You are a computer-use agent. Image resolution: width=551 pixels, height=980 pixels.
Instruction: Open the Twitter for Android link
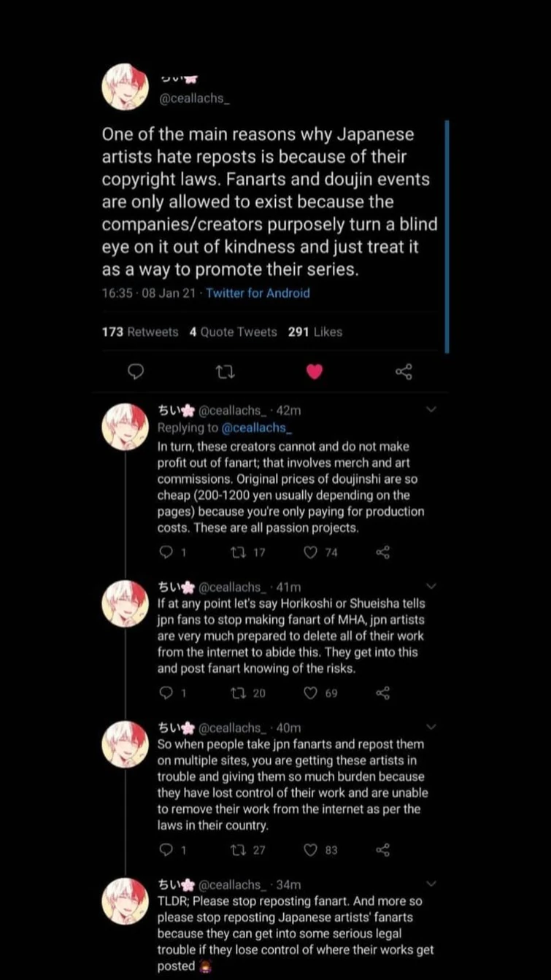pos(258,293)
